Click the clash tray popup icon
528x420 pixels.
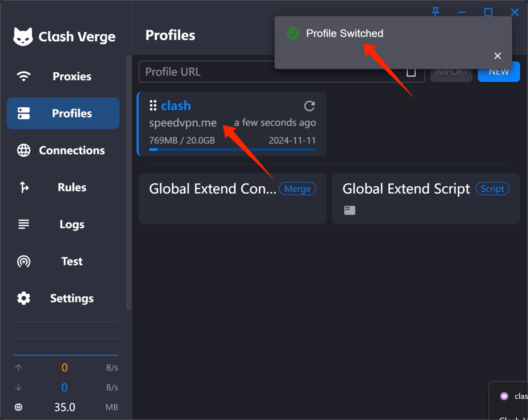click(504, 396)
